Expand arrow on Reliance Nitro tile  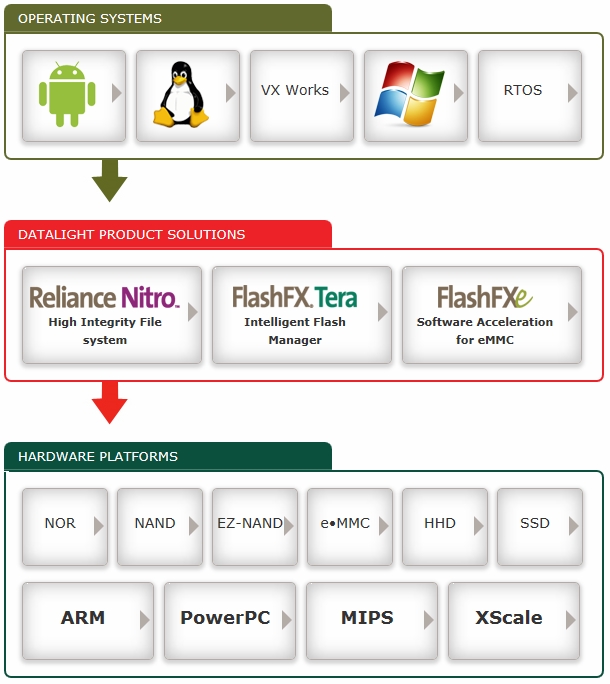point(193,313)
